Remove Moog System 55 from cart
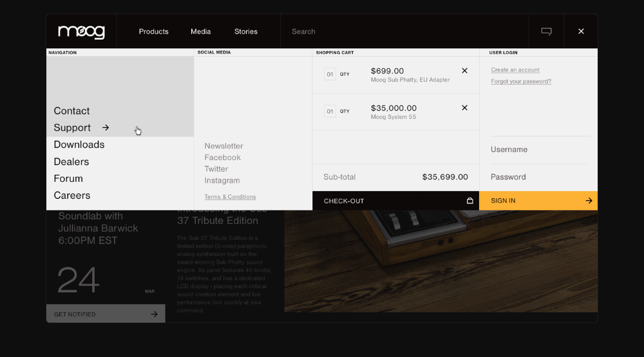 tap(464, 108)
